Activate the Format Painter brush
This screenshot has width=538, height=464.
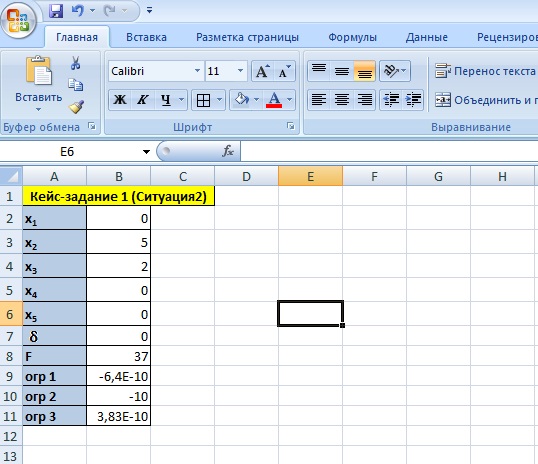[76, 106]
